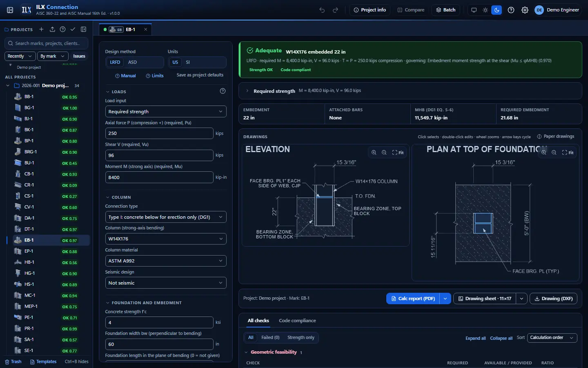Viewport: 588px width, 368px height.
Task: Open Demo Engineer account menu
Action: (x=557, y=10)
